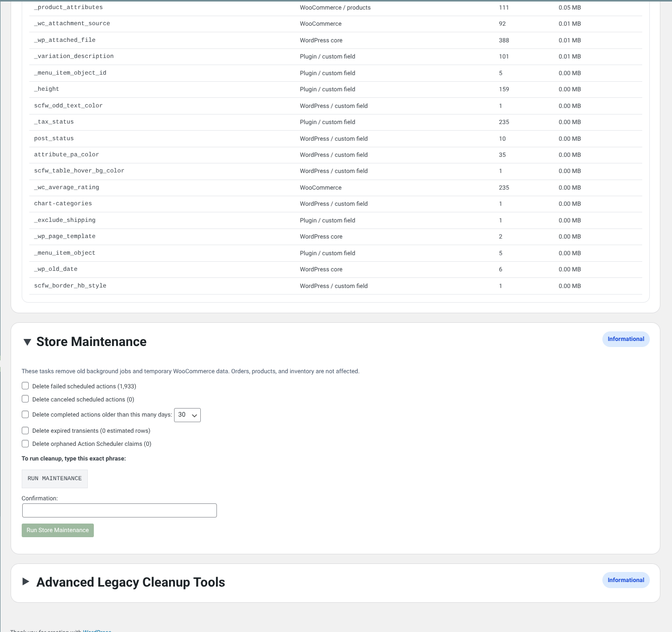Click the attribute_pa_color meta key

[67, 155]
